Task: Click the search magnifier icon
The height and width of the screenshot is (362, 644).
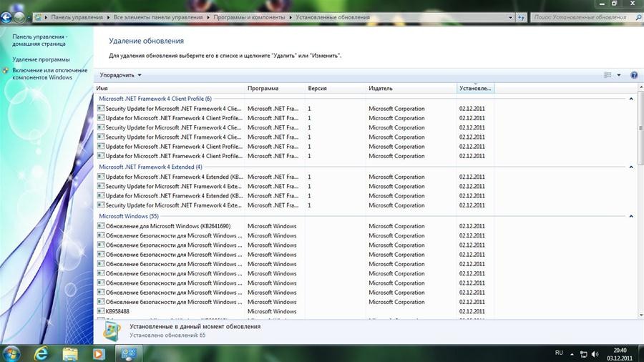Action: coord(638,18)
